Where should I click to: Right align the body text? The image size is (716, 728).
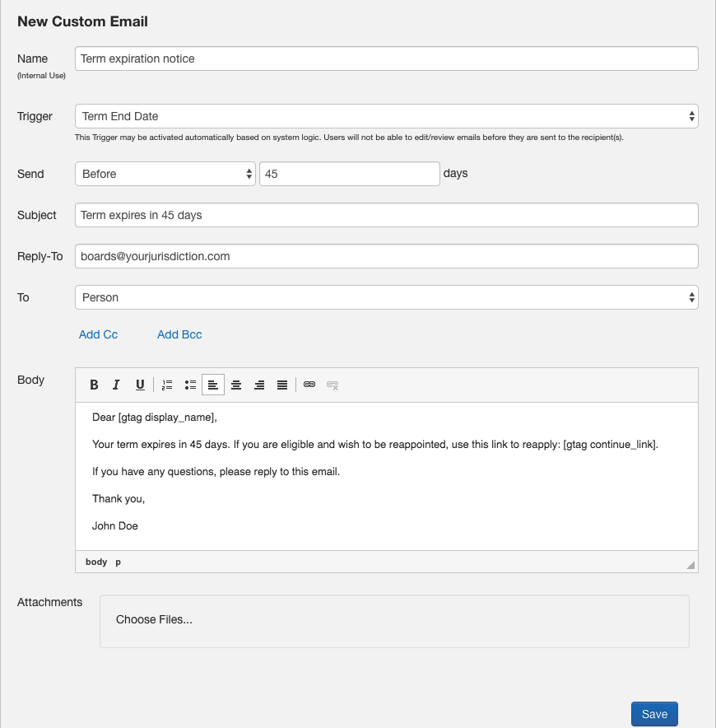(x=259, y=385)
